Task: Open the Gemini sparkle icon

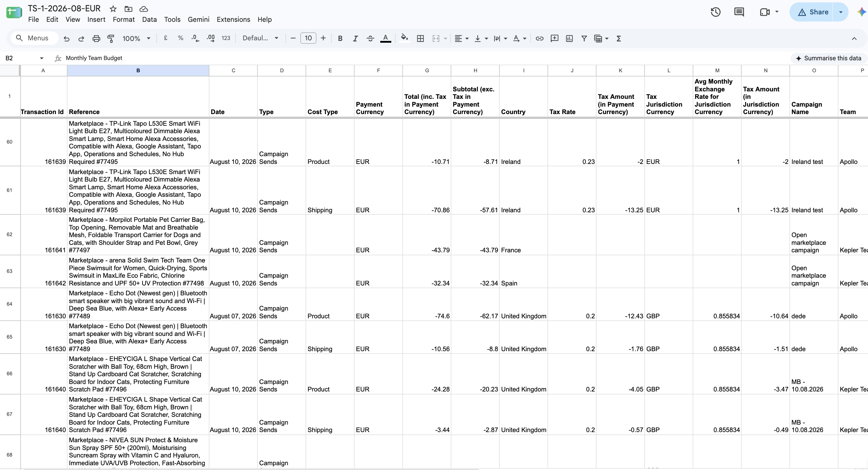Action: 862,12
